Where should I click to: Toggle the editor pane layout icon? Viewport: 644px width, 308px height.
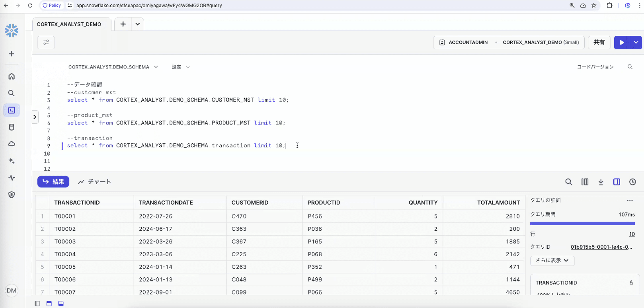[x=49, y=304]
